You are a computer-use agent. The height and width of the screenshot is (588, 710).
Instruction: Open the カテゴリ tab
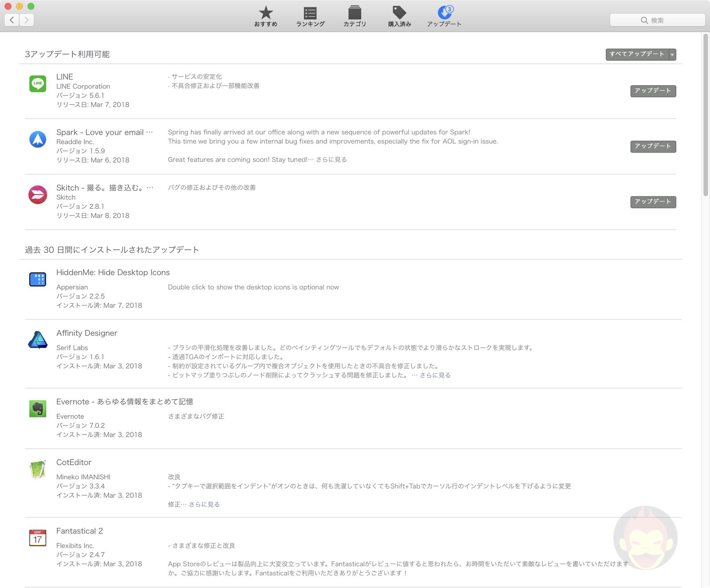click(355, 16)
